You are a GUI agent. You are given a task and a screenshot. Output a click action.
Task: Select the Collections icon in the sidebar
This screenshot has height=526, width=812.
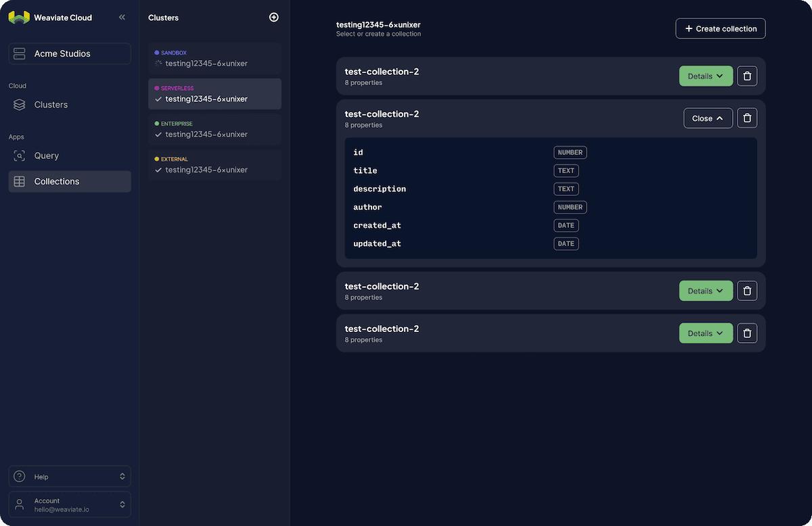coord(19,181)
